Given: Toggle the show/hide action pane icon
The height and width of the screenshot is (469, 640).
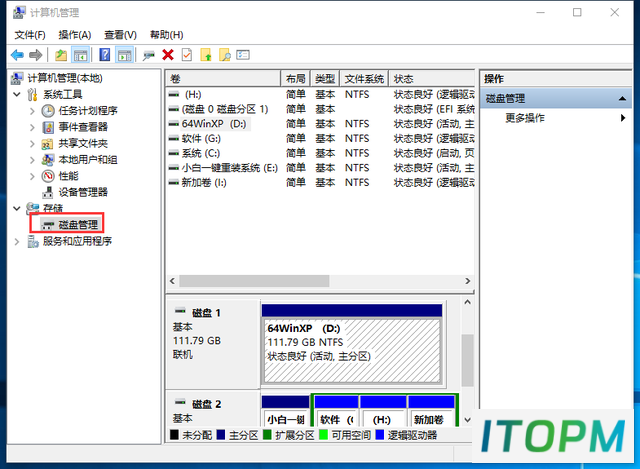Looking at the screenshot, I should (x=124, y=55).
